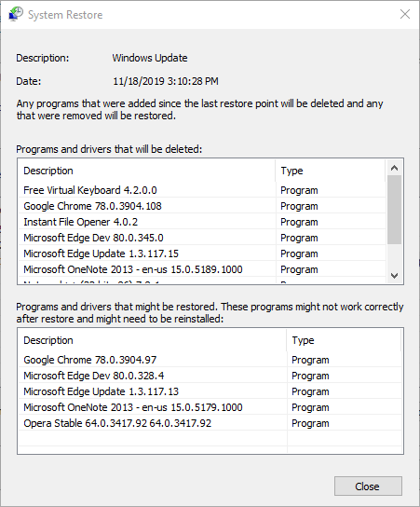Image resolution: width=420 pixels, height=507 pixels.
Task: Click the System Restore title bar icon
Action: pyautogui.click(x=16, y=14)
